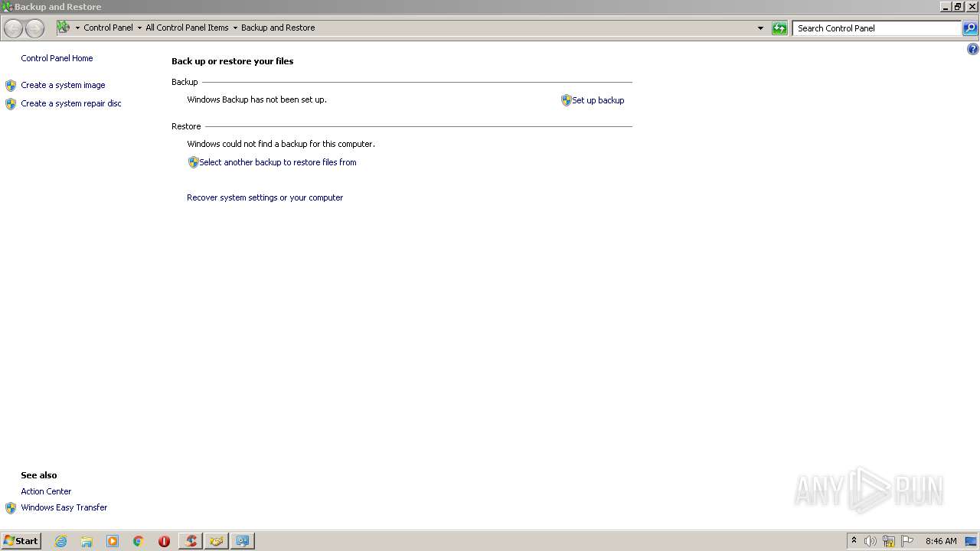Open Control Panel Home link
This screenshot has width=980, height=551.
(57, 58)
